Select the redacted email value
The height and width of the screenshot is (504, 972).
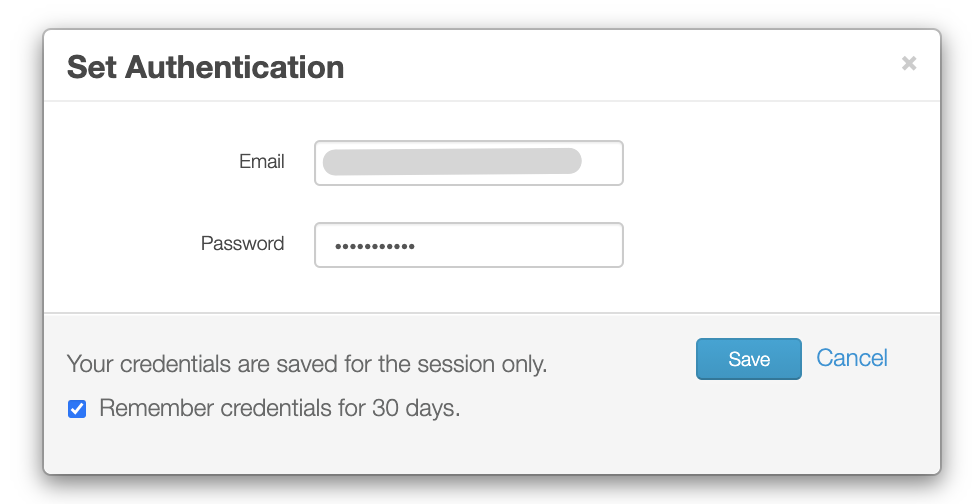click(452, 162)
